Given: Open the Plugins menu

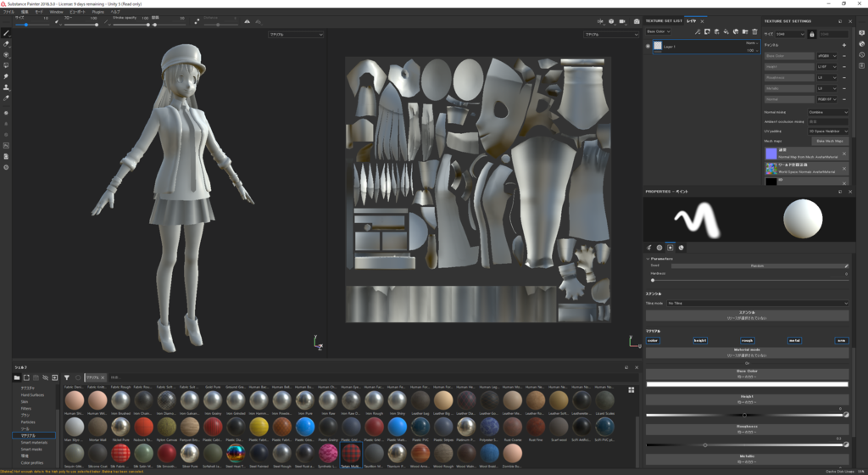Looking at the screenshot, I should tap(98, 12).
